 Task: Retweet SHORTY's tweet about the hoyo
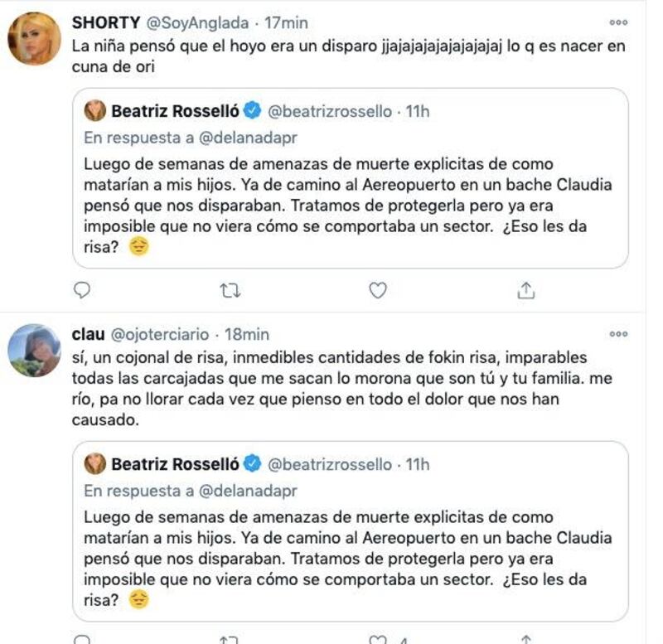230,290
